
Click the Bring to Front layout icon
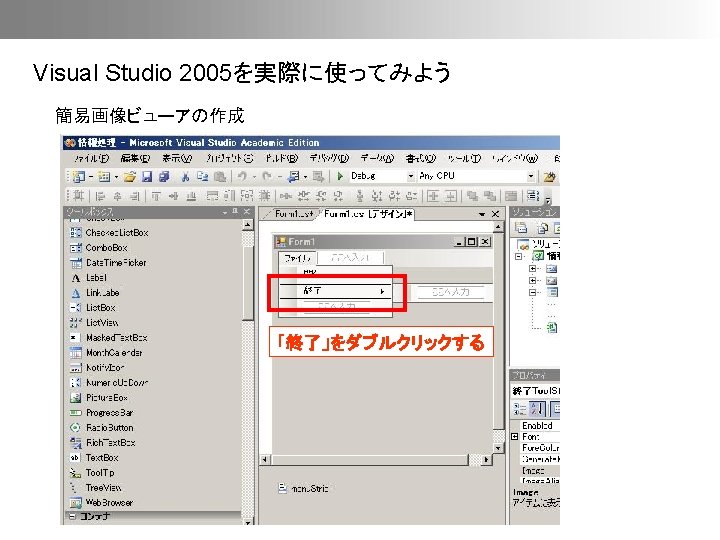point(472,197)
